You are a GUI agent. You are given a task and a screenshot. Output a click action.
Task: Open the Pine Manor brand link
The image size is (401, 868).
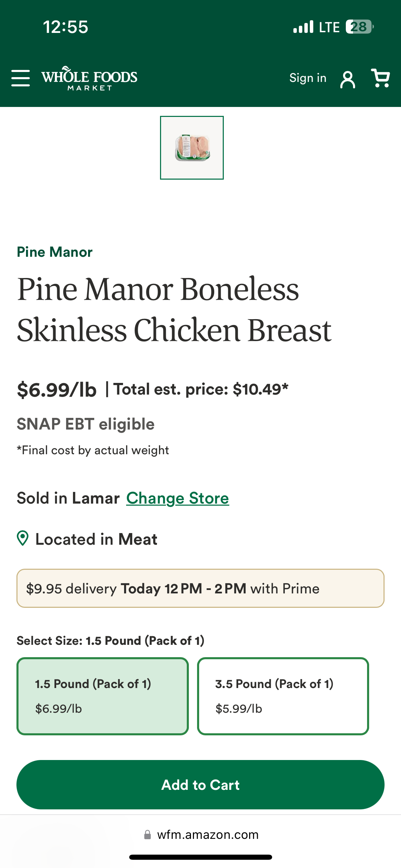tap(55, 252)
